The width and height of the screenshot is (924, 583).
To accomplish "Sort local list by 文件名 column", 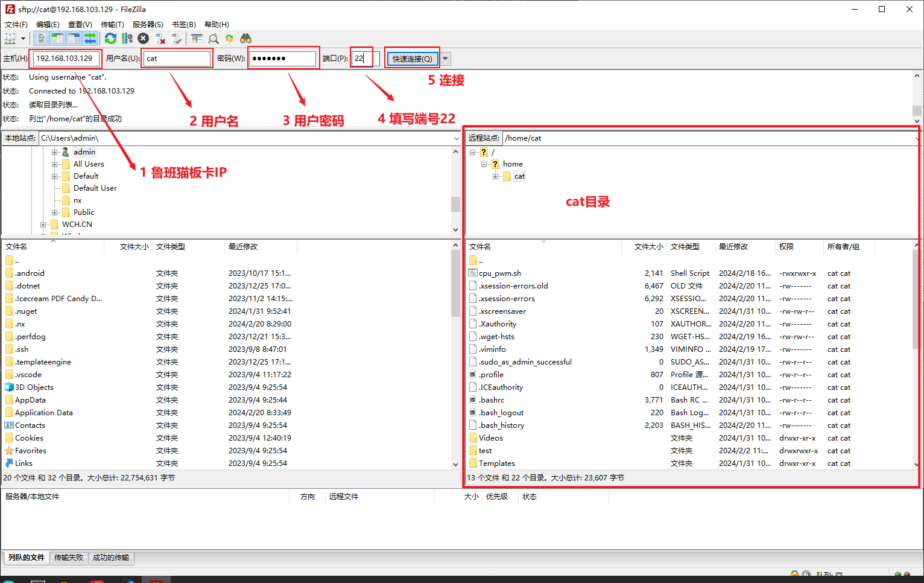I will coord(53,247).
